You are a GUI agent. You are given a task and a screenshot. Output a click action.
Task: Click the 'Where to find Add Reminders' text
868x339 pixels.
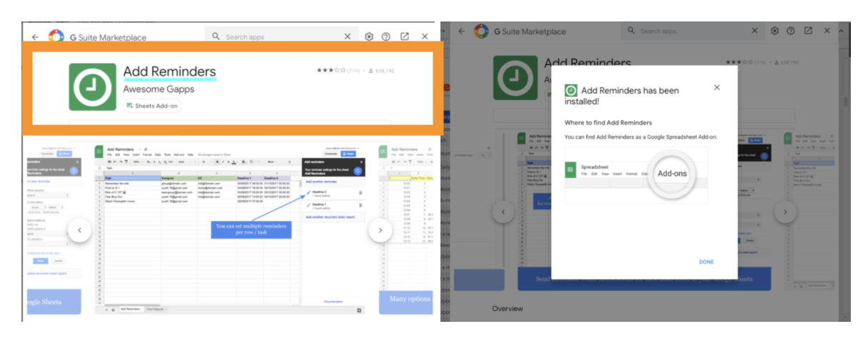pos(608,123)
